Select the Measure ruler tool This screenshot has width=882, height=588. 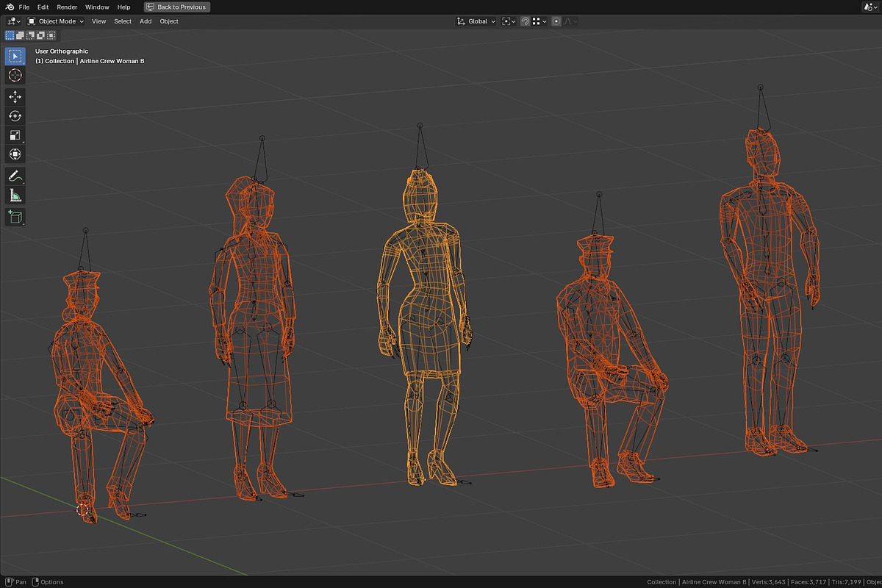click(15, 195)
